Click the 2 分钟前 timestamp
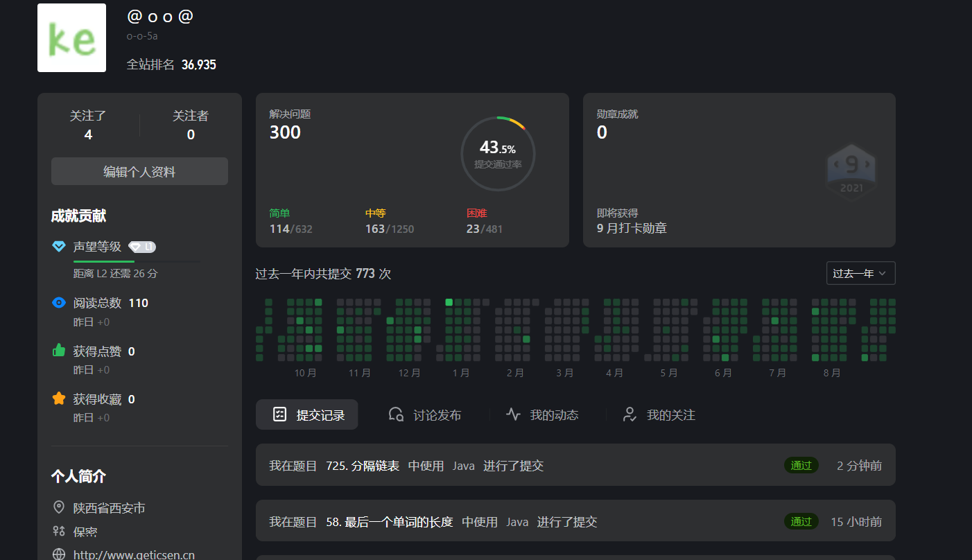This screenshot has height=560, width=972. point(859,466)
